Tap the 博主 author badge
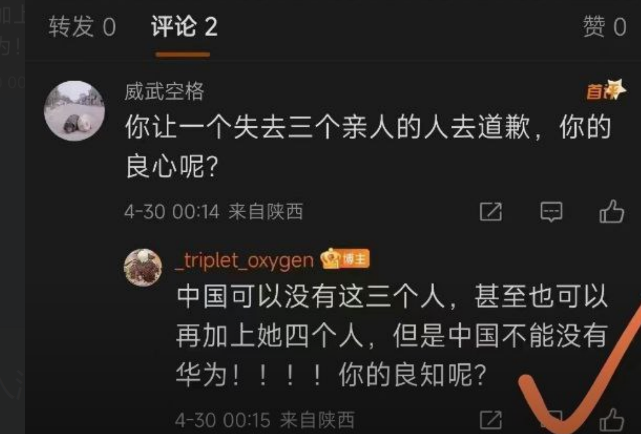Image resolution: width=641 pixels, height=434 pixels. (355, 259)
